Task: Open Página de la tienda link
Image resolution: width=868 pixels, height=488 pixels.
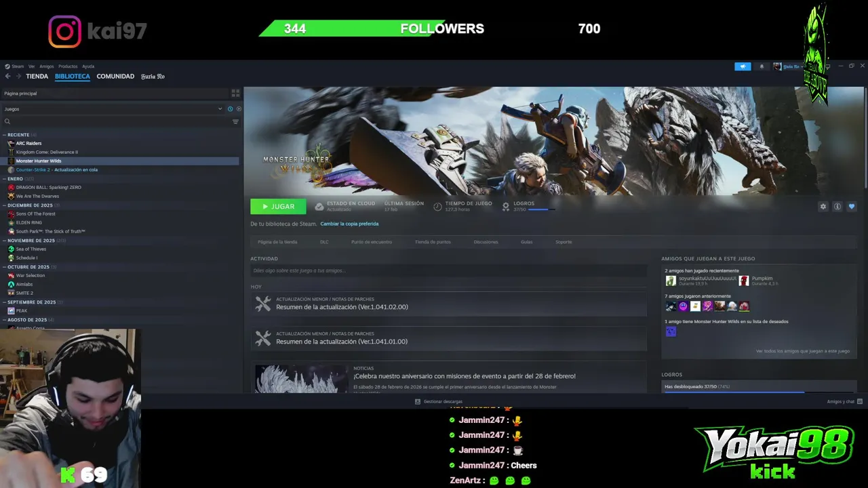Action: tap(277, 242)
